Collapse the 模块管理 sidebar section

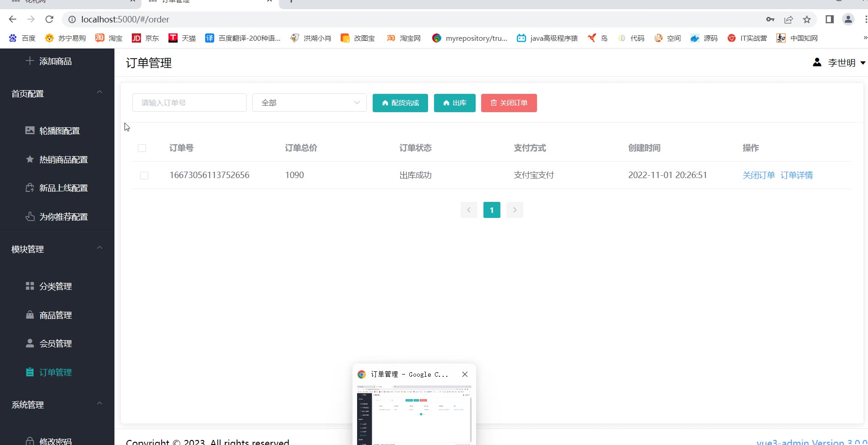click(x=99, y=249)
